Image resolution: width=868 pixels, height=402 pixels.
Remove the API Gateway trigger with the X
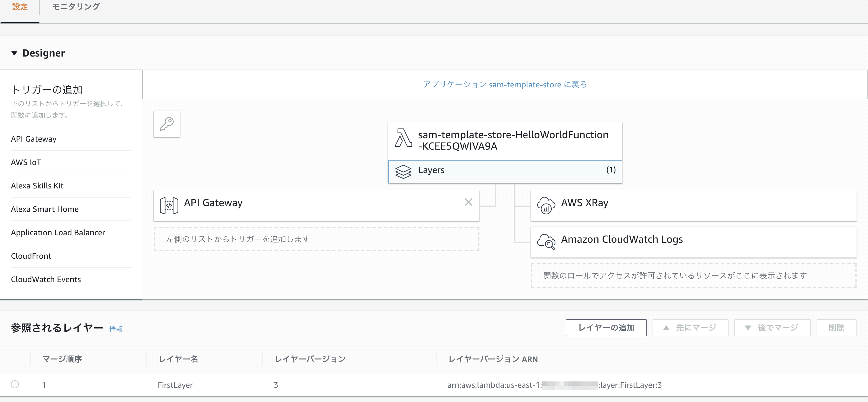pyautogui.click(x=468, y=202)
